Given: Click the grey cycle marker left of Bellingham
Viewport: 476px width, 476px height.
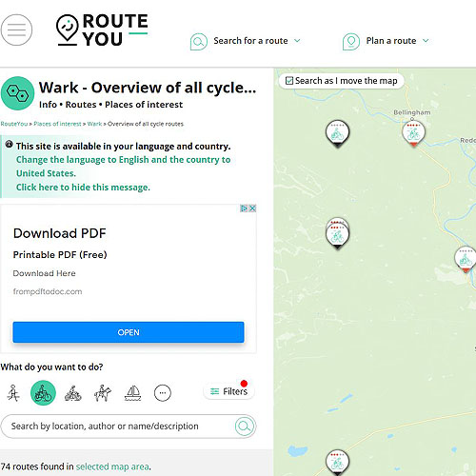Looking at the screenshot, I should (x=338, y=133).
